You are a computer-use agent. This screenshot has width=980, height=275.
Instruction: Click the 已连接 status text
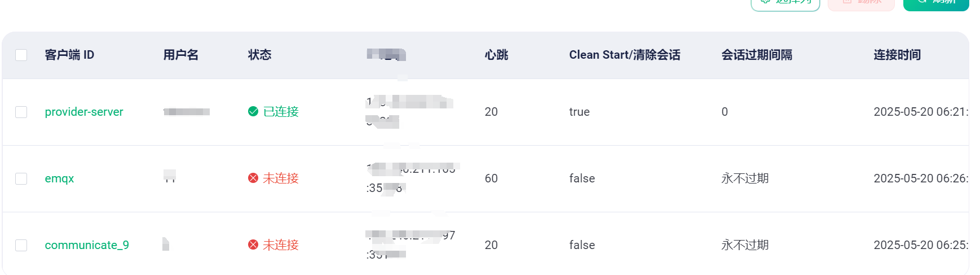pyautogui.click(x=281, y=112)
